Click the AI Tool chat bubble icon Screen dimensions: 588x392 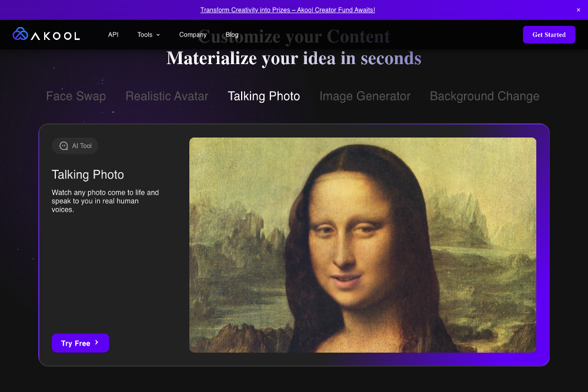[64, 146]
